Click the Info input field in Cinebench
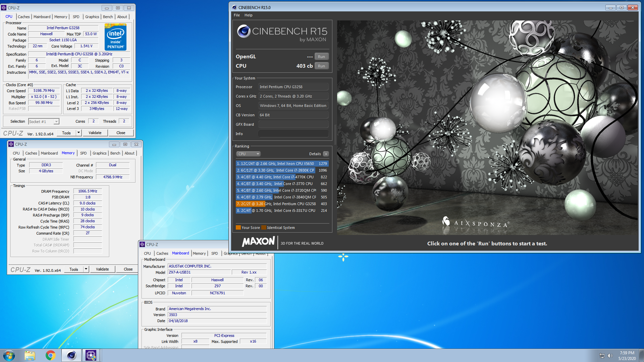Screen dimensions: 644x362 [x=293, y=134]
